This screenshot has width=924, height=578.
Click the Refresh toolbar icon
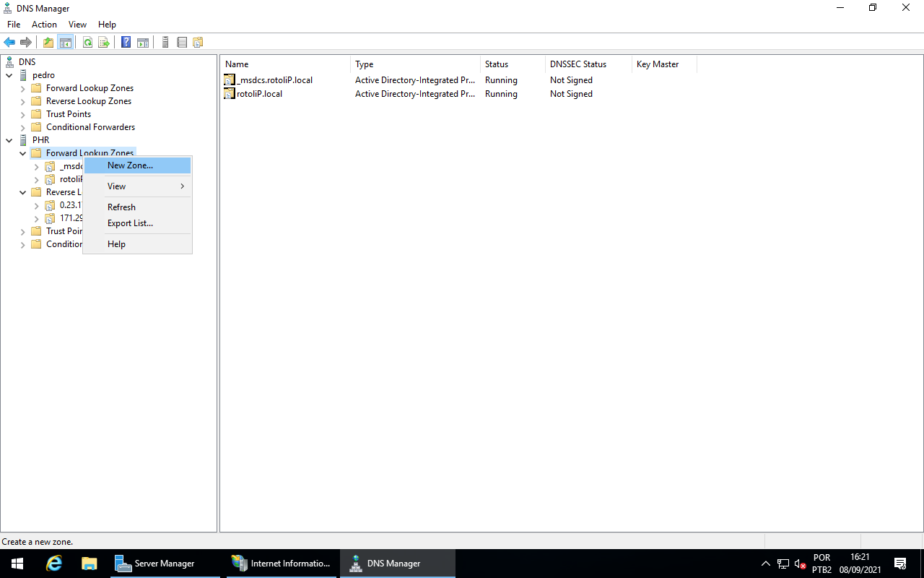[x=87, y=43]
